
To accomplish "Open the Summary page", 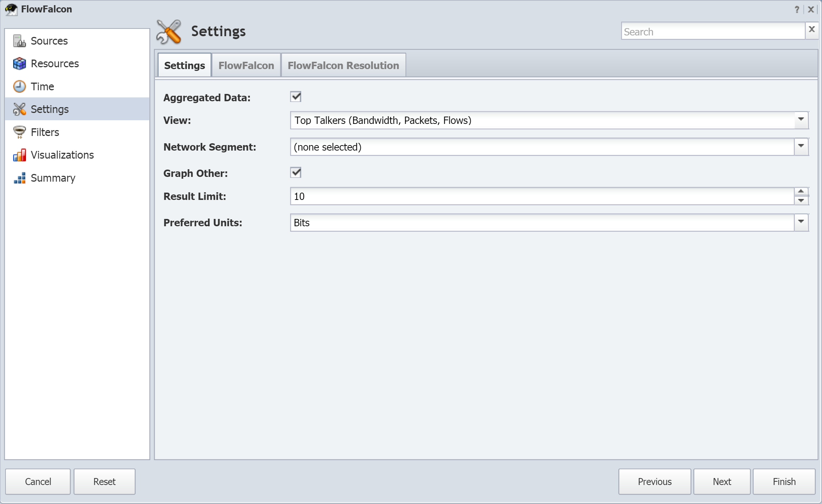I will point(77,178).
